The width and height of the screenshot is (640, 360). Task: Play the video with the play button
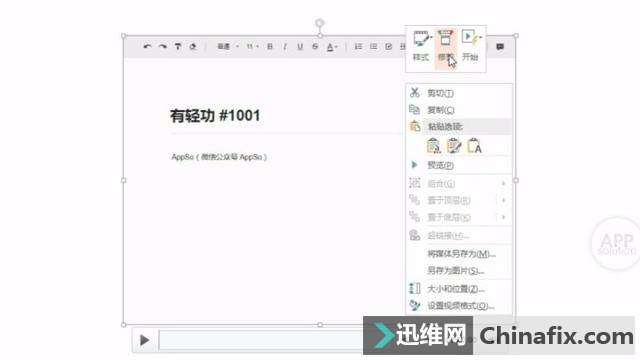coord(144,340)
